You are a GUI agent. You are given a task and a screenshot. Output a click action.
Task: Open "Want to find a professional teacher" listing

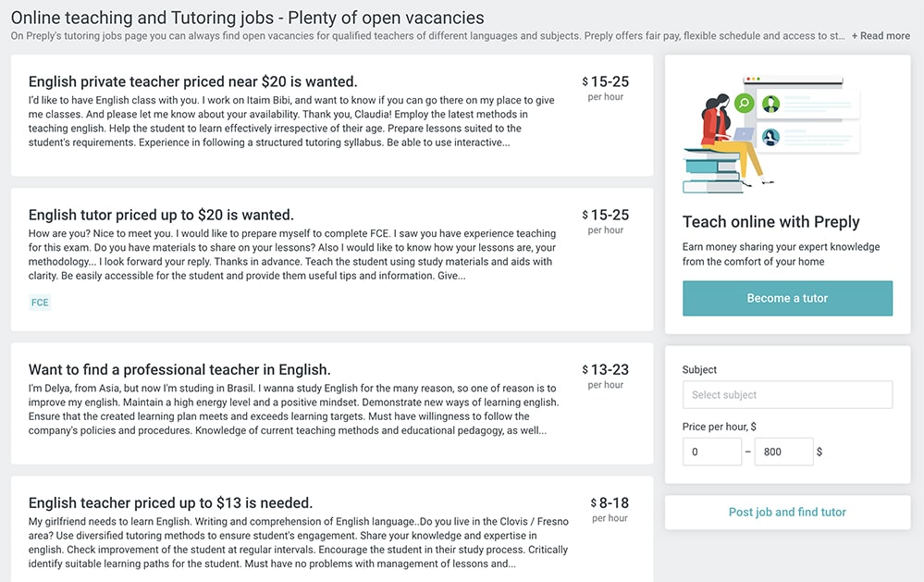(x=179, y=370)
